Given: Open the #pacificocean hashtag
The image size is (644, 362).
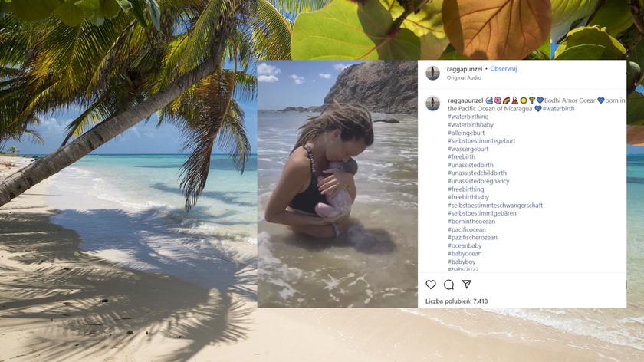Looking at the screenshot, I should (x=467, y=229).
